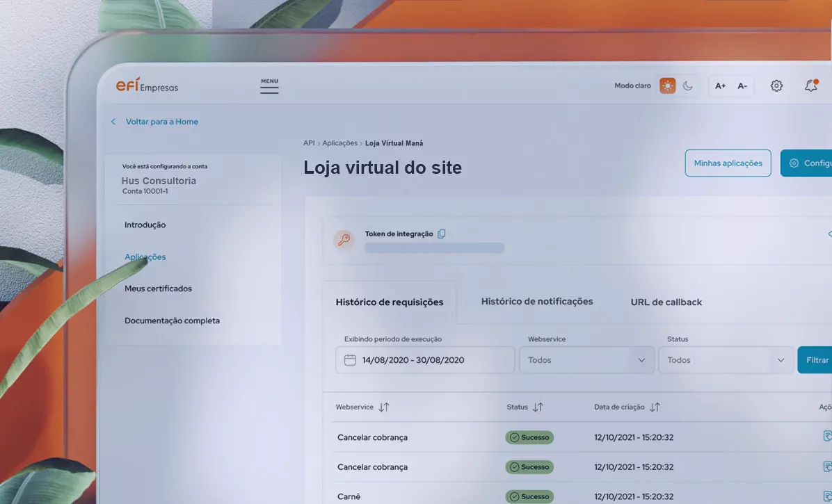Sort the Status column arrows

(x=538, y=407)
